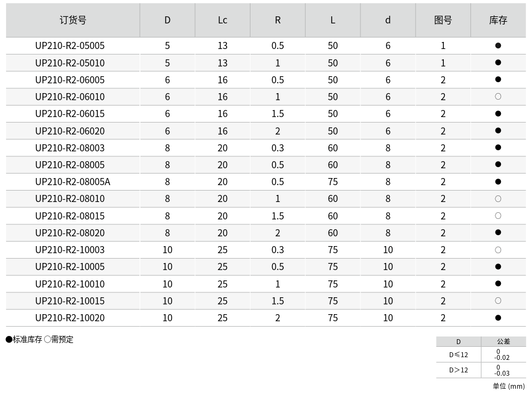The image size is (532, 398).
Task: Click filled stock dot for UP210-R2-10020
Action: click(x=498, y=318)
